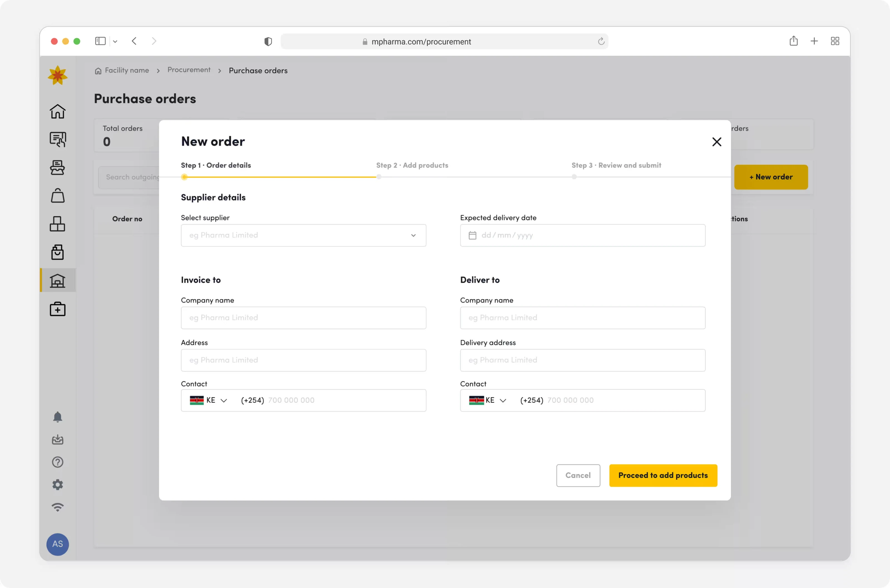
Task: Open the Invoice to country code KE dropdown
Action: click(209, 400)
